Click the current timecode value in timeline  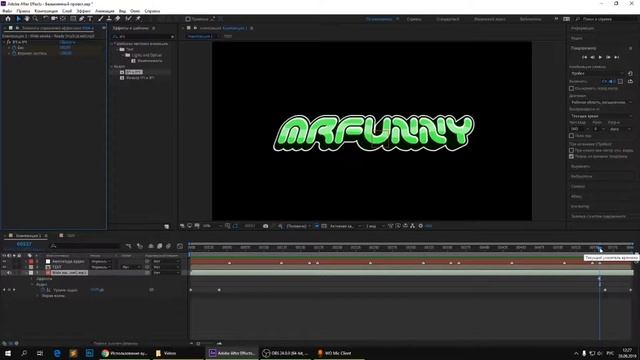coord(24,244)
